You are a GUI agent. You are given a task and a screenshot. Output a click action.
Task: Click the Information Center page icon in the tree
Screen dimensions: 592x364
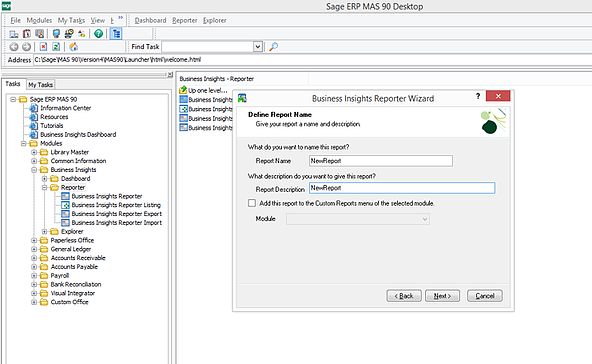[x=34, y=108]
